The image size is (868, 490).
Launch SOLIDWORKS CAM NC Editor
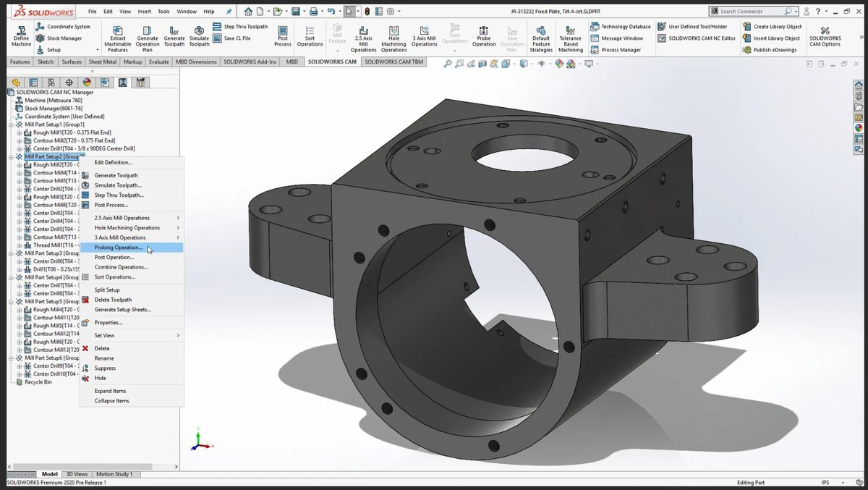(x=697, y=38)
